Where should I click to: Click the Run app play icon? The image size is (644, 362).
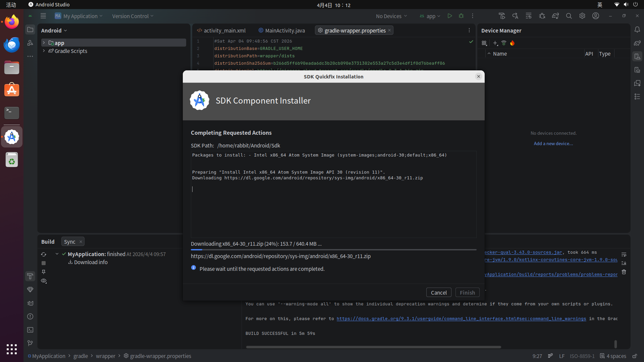point(450,16)
